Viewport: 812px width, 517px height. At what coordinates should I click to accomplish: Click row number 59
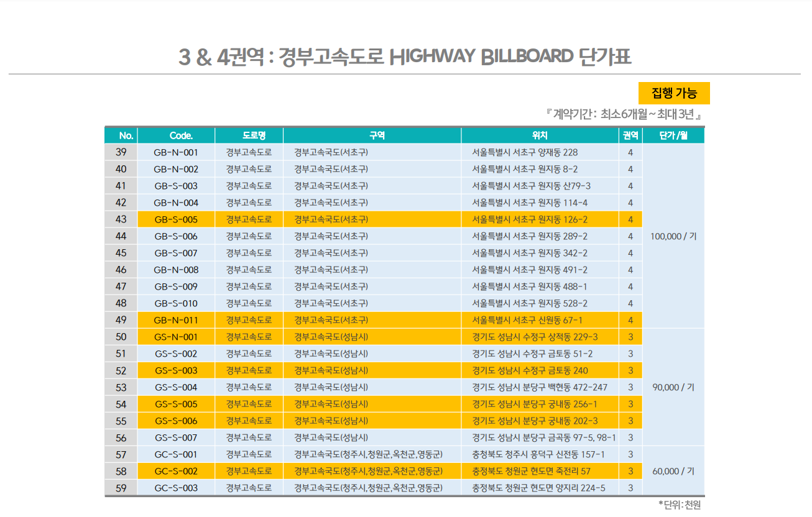121,488
